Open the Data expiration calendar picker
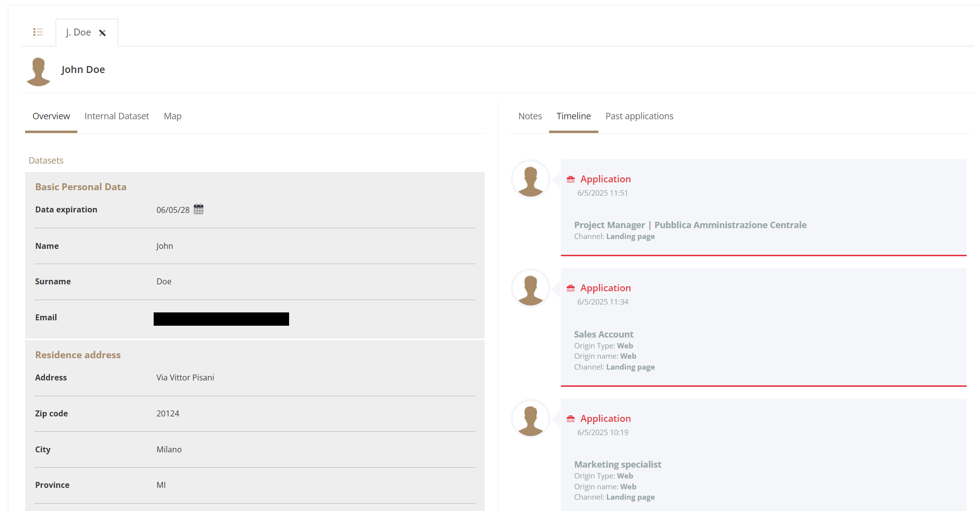 [x=198, y=209]
